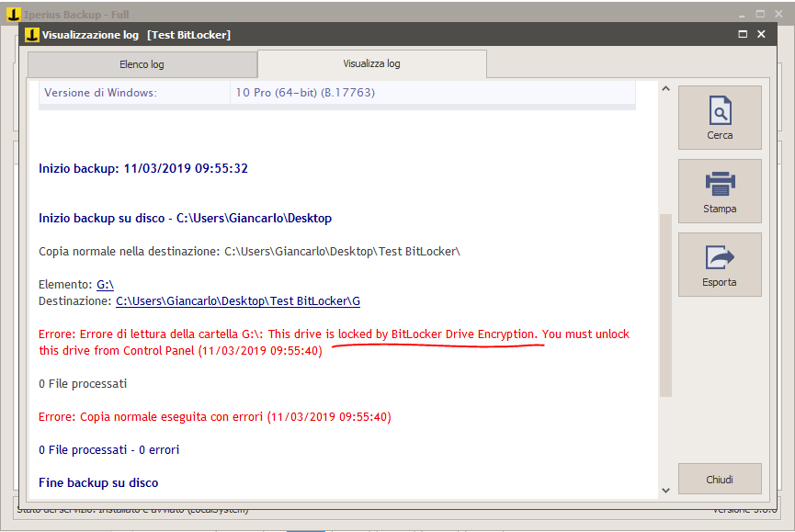Click the Cerca search button

point(720,118)
